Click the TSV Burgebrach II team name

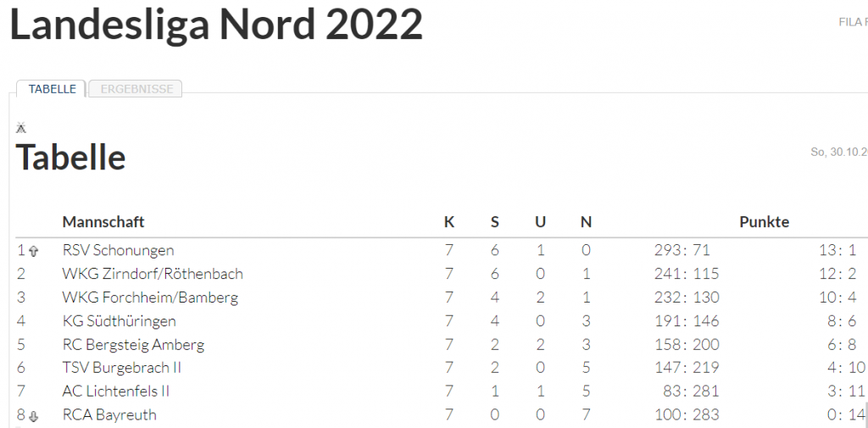point(122,368)
